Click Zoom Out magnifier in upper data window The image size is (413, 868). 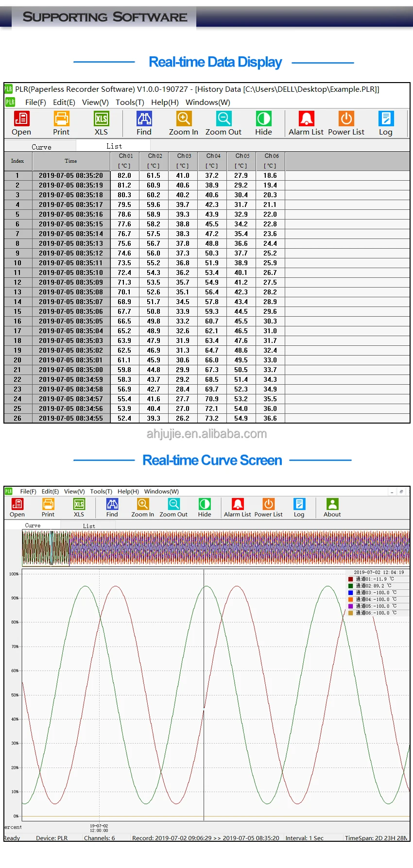(224, 119)
